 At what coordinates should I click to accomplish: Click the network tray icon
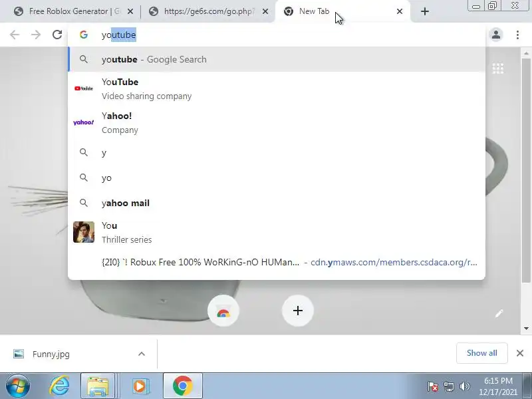pos(448,386)
